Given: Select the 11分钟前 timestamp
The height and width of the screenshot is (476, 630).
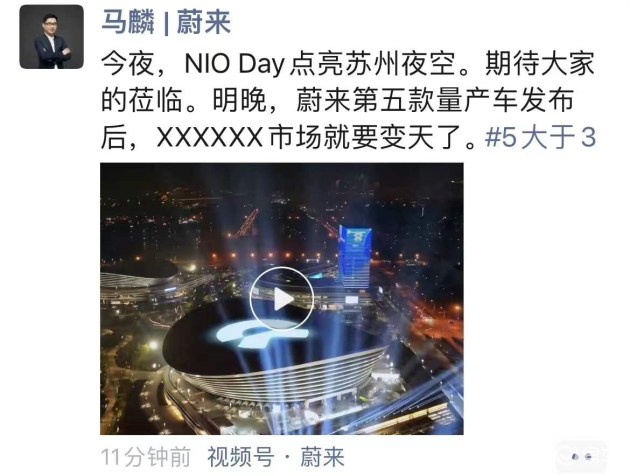Looking at the screenshot, I should (145, 457).
